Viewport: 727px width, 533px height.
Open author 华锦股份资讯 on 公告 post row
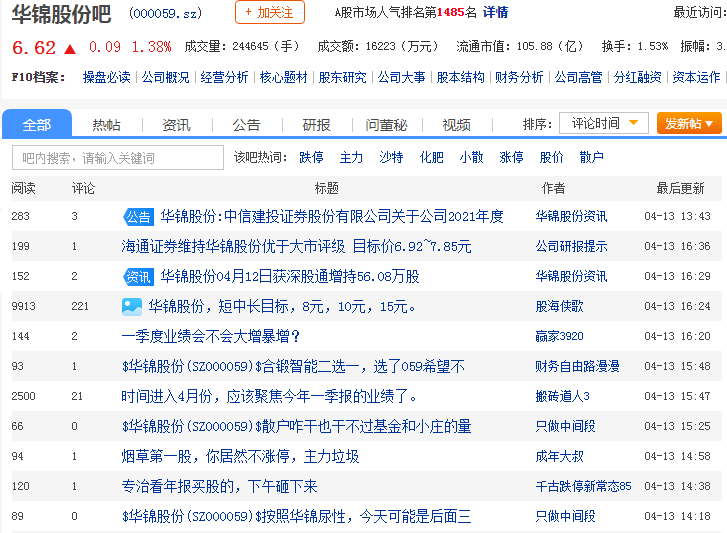click(x=571, y=216)
